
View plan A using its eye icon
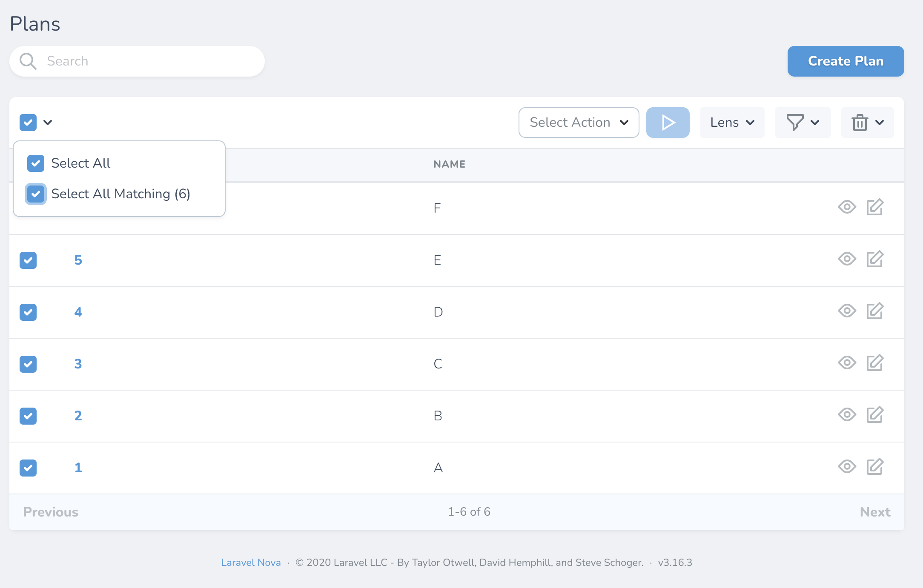tap(847, 467)
